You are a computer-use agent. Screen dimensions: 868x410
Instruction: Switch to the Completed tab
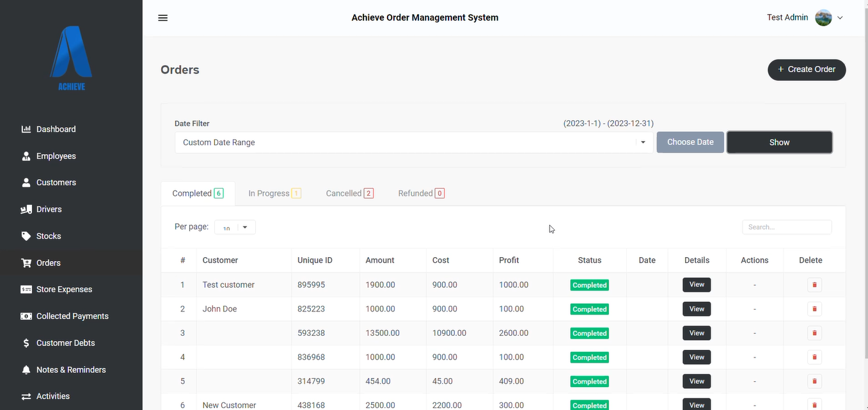click(x=198, y=193)
